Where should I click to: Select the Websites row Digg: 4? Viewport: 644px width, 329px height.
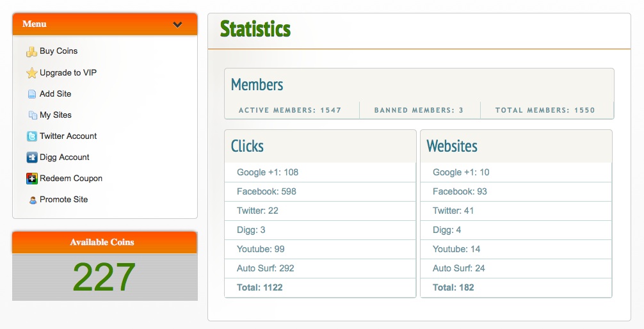pyautogui.click(x=516, y=230)
